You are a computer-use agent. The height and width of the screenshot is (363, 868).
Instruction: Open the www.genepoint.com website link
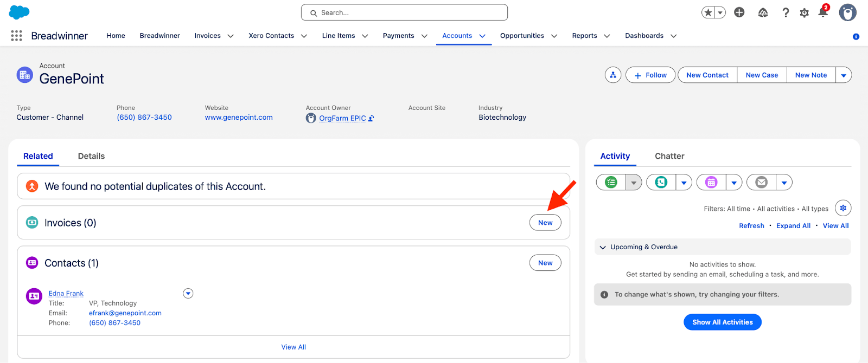coord(239,118)
